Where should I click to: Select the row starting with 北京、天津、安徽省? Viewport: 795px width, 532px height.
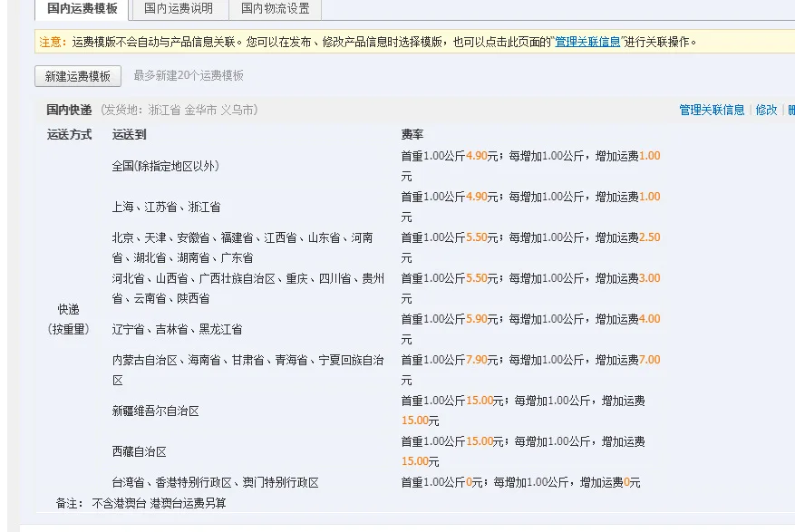[x=242, y=247]
